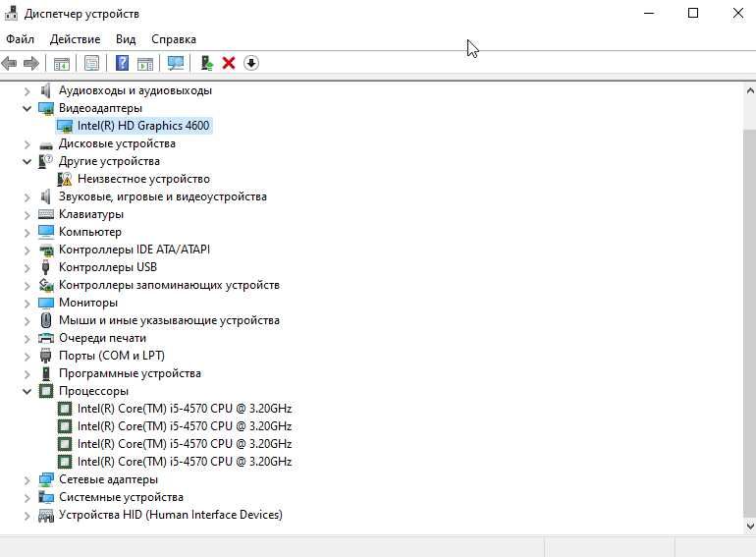Select Дисковые устройства label
Viewport: 756px width, 557px height.
[117, 143]
